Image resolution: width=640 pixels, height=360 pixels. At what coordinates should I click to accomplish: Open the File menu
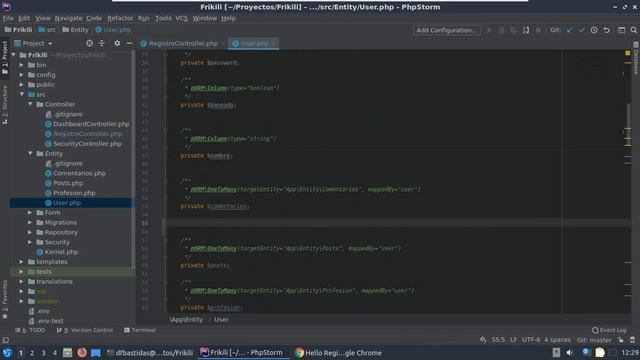[x=8, y=18]
